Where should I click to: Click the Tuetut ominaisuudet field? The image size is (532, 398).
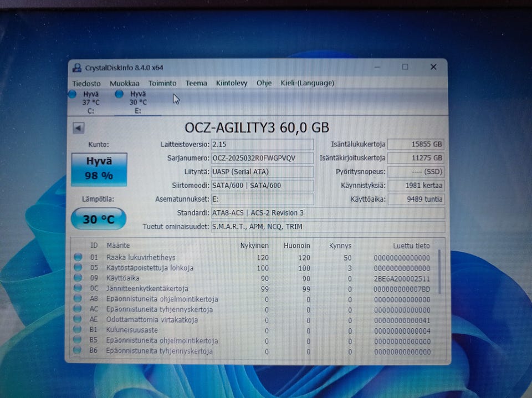click(328, 227)
